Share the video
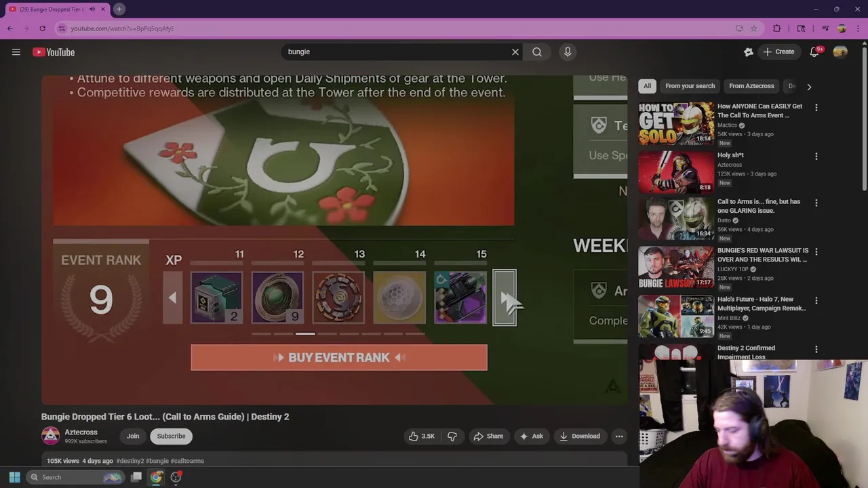 point(488,436)
